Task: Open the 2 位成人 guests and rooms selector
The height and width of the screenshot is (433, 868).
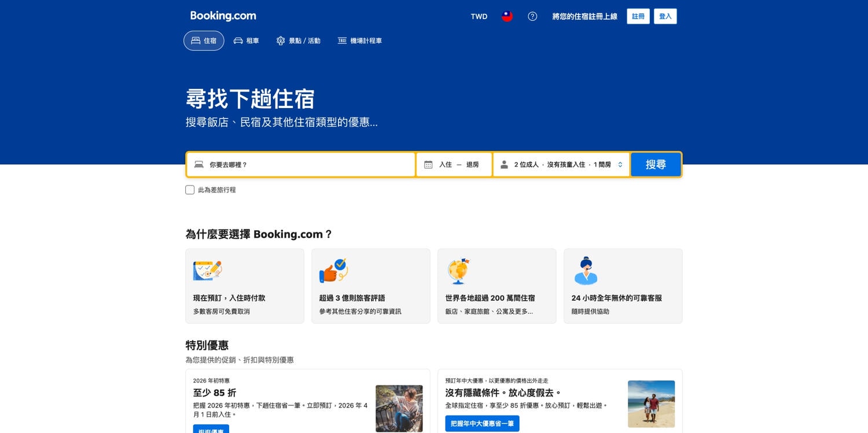Action: point(561,165)
